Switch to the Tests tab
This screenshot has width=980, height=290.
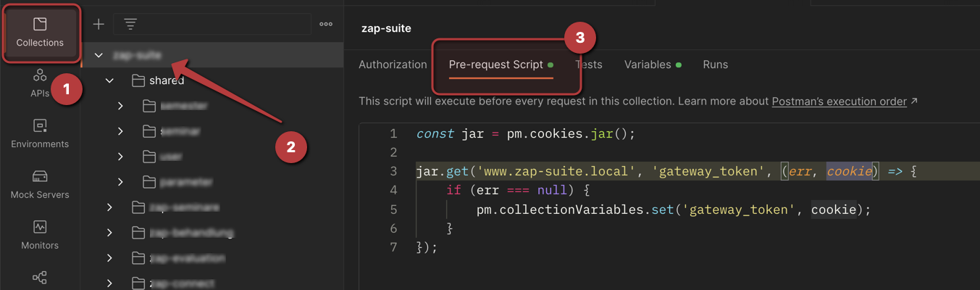click(589, 65)
